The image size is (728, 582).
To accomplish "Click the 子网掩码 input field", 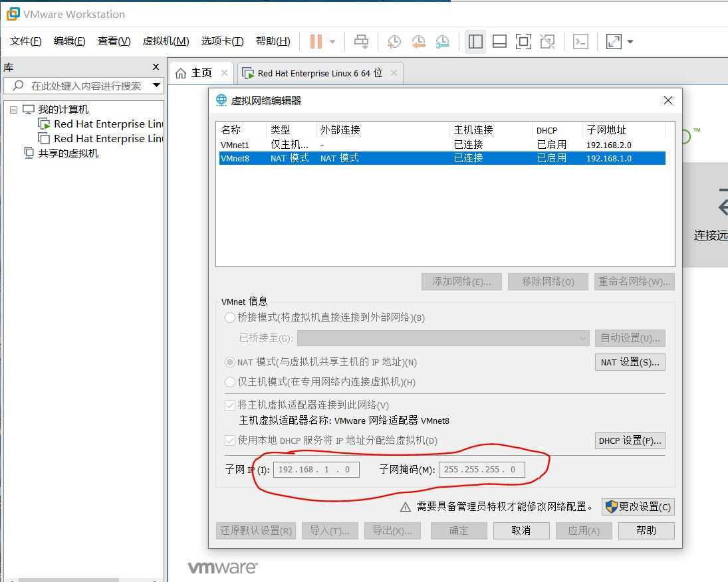I will 482,470.
